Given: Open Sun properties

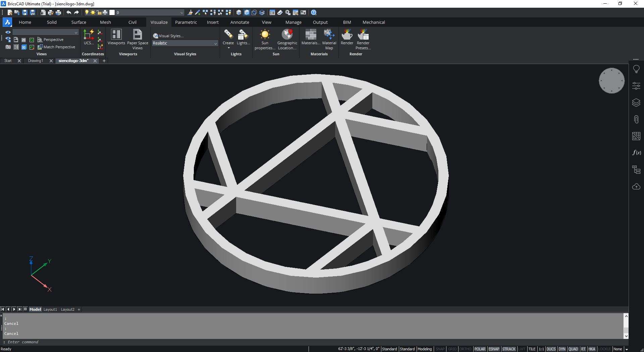Looking at the screenshot, I should pos(265,39).
